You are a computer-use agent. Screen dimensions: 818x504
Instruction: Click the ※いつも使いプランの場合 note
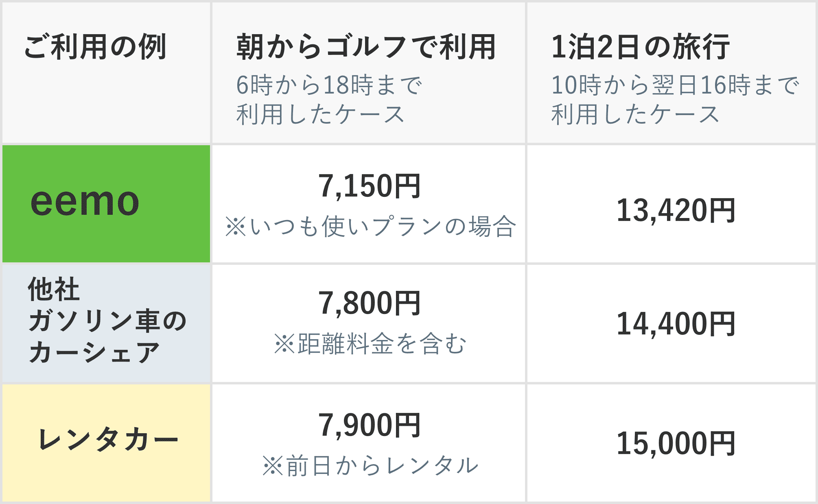(x=370, y=226)
